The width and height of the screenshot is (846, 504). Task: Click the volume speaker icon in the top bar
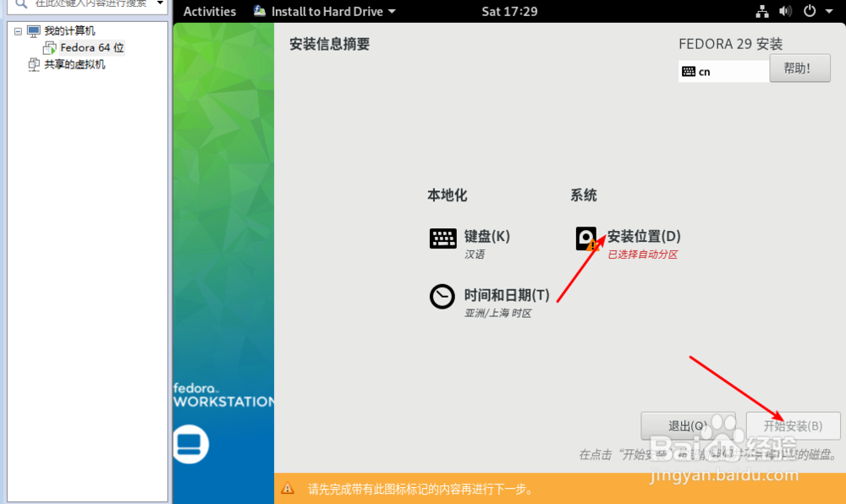pyautogui.click(x=786, y=11)
